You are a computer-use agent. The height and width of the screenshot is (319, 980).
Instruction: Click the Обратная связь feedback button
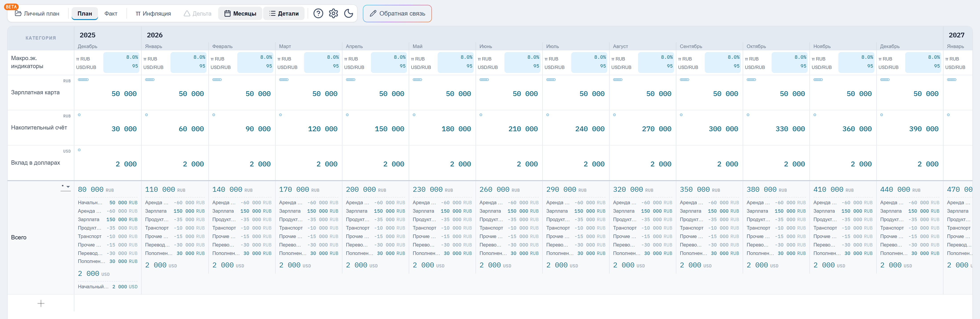point(397,14)
